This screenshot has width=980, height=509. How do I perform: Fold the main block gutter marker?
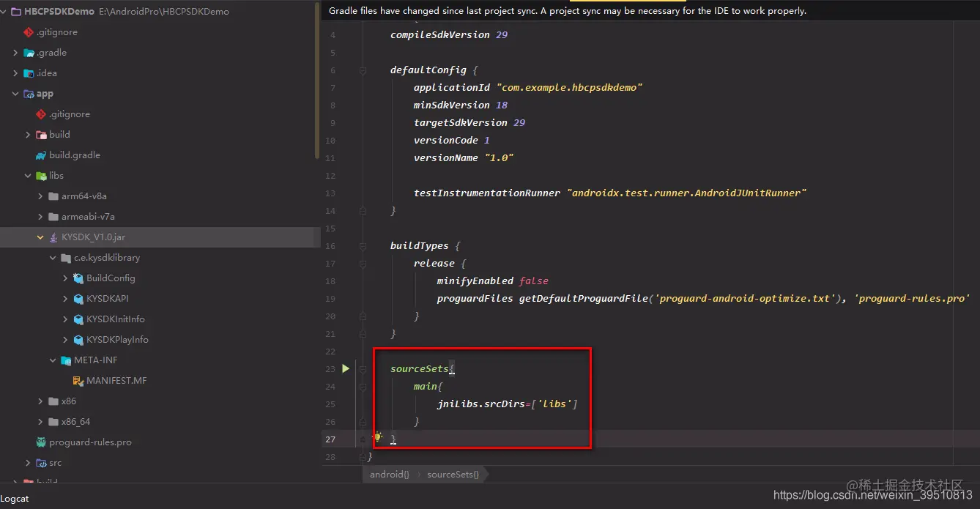(362, 387)
